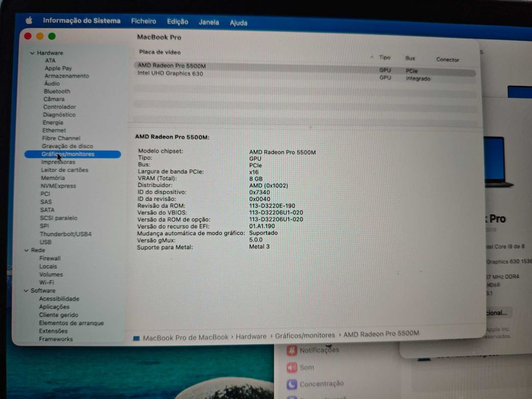Open the Ajuda menu

tap(238, 23)
